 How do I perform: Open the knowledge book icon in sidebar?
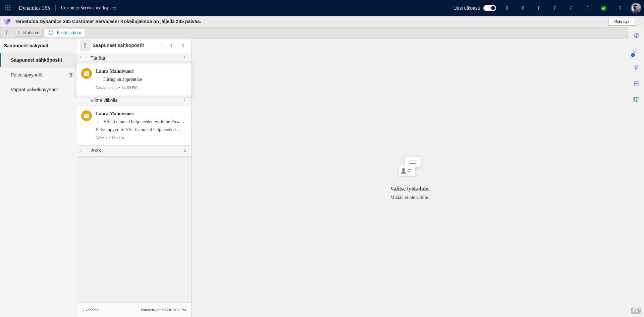pos(636,100)
